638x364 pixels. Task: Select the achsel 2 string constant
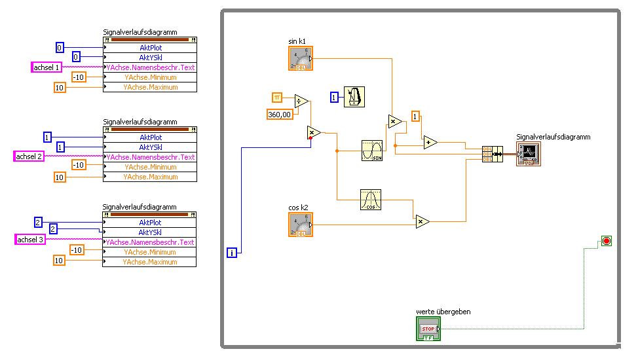[x=28, y=156]
